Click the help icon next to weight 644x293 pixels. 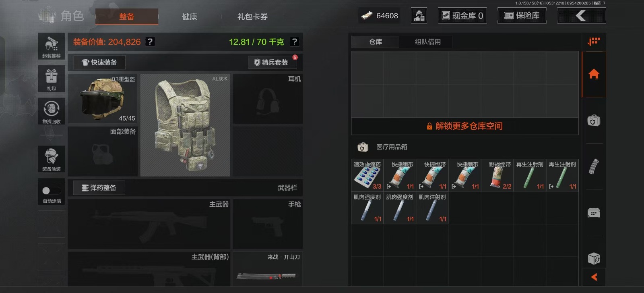(x=294, y=42)
